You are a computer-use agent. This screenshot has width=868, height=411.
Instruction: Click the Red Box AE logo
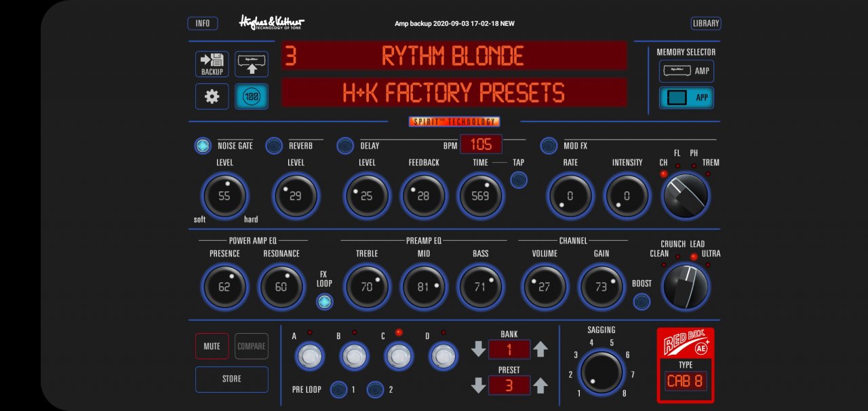point(685,343)
